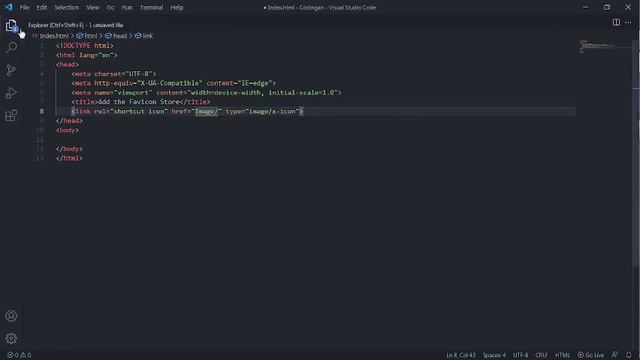Open the Go menu
Image resolution: width=640 pixels, height=360 pixels.
[x=111, y=7]
